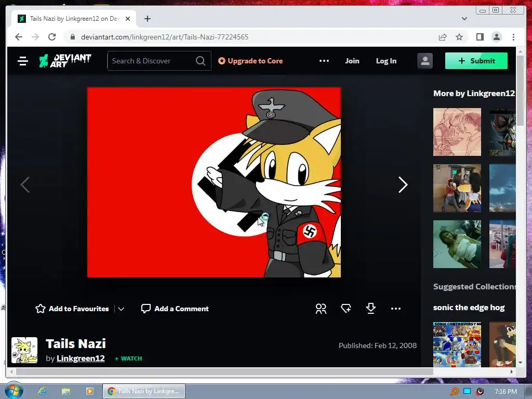Open the Sonic Controversy collection thumbnail

pyautogui.click(x=457, y=344)
